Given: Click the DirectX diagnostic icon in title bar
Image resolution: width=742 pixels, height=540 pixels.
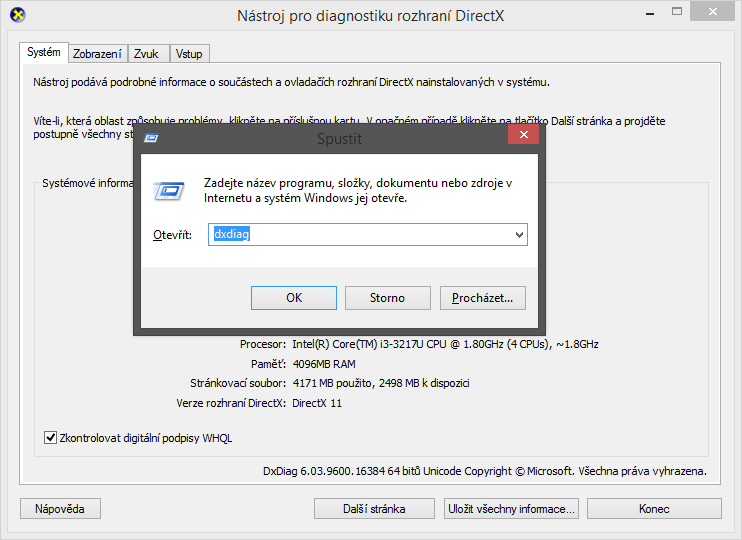Looking at the screenshot, I should coord(18,15).
